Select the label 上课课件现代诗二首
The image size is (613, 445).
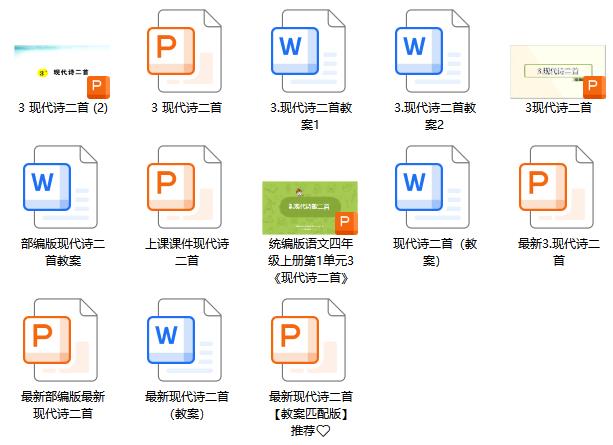186,252
